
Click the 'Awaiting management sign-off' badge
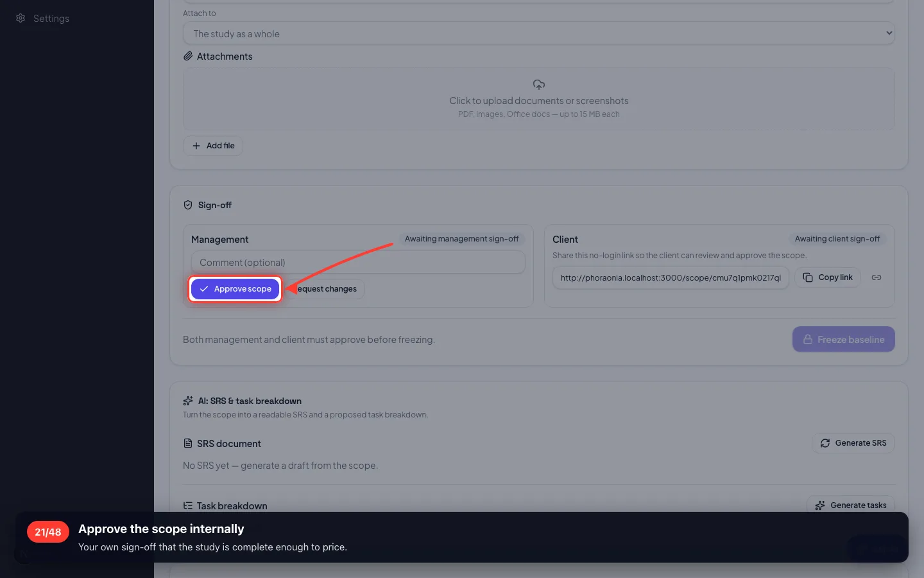[461, 239]
